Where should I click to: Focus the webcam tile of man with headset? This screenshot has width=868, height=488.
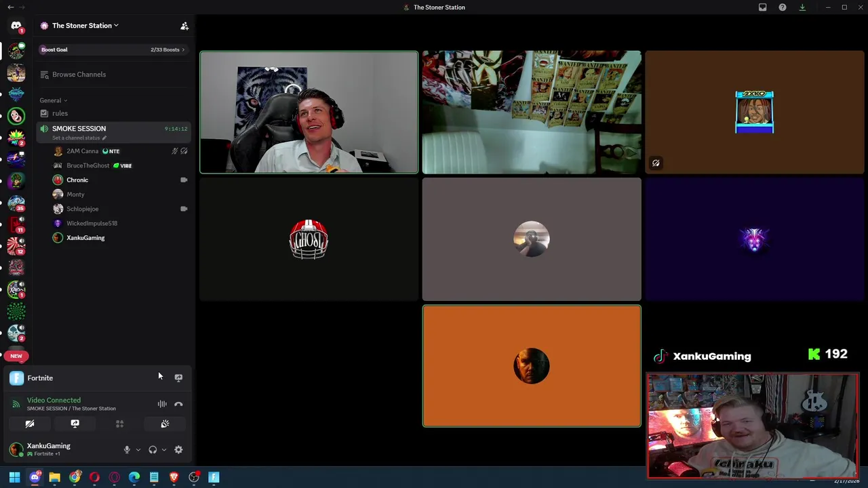(x=309, y=113)
